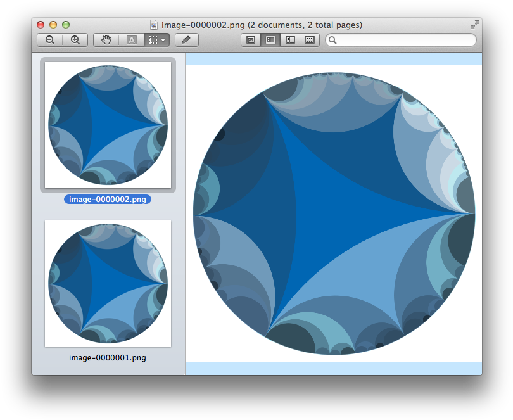Screen dimensions: 513x420
Task: Activate the Move hand tool
Action: 105,39
